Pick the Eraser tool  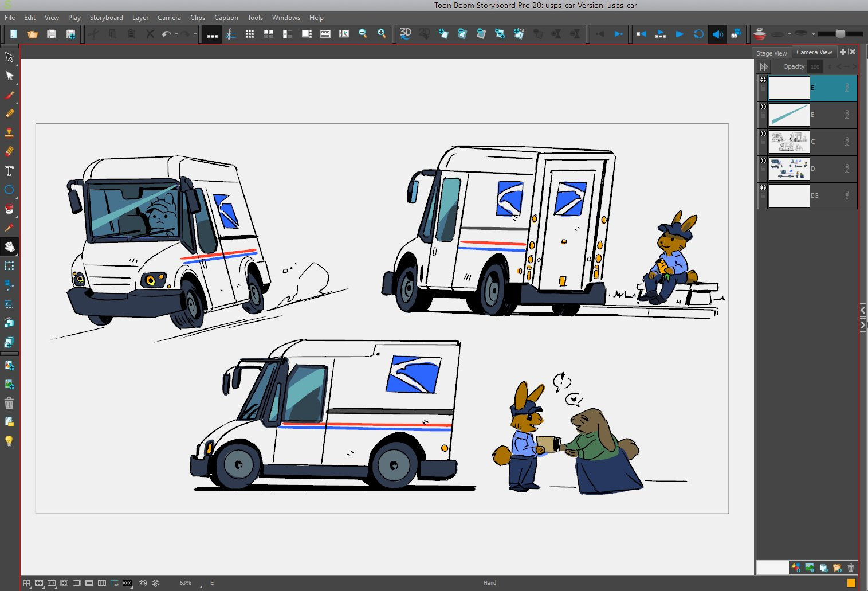pos(9,151)
